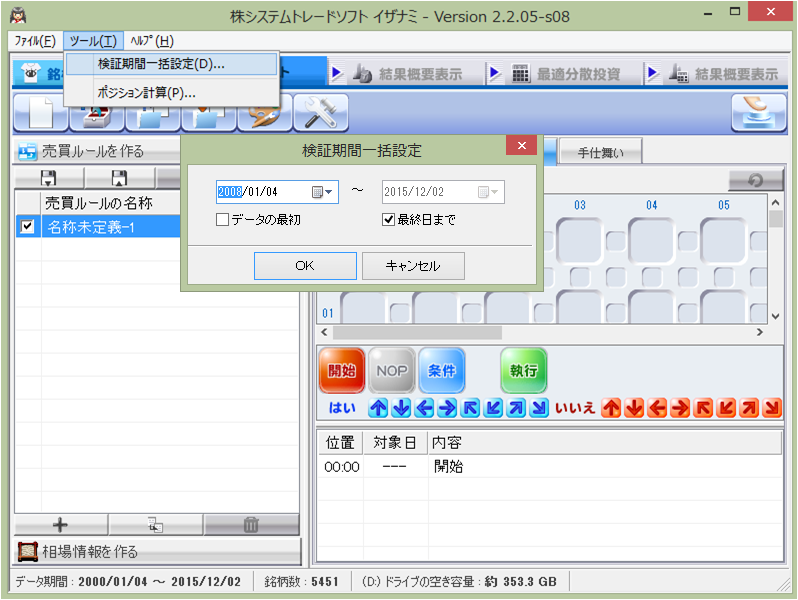Confirm the dialog with OK
The image size is (798, 600).
305,266
